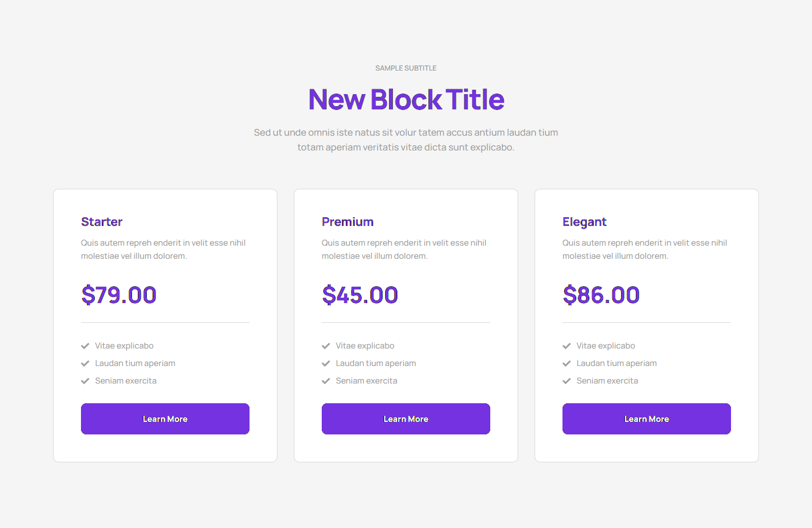This screenshot has width=812, height=528.
Task: Click the Learn More button under Starter
Action: 165,419
